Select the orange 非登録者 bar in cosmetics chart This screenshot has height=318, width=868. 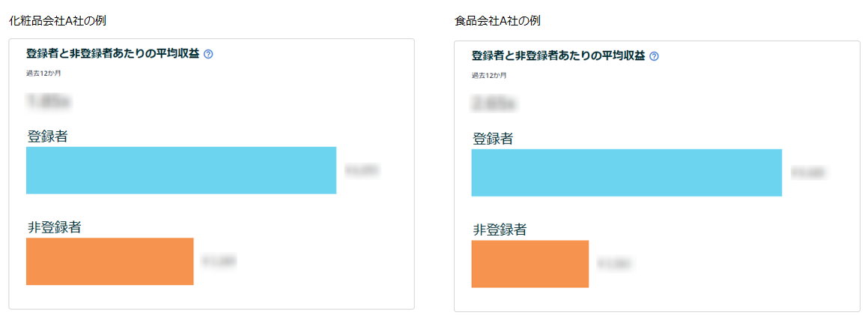(x=109, y=262)
